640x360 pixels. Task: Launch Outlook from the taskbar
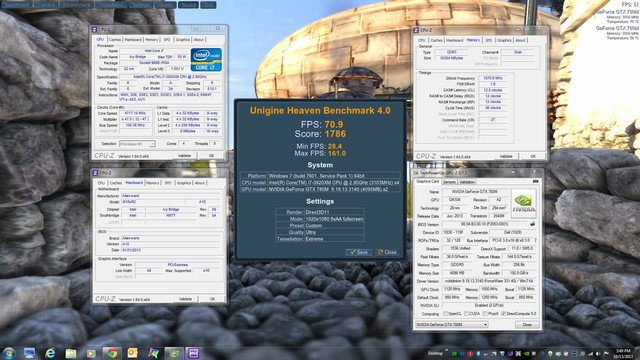[132, 353]
